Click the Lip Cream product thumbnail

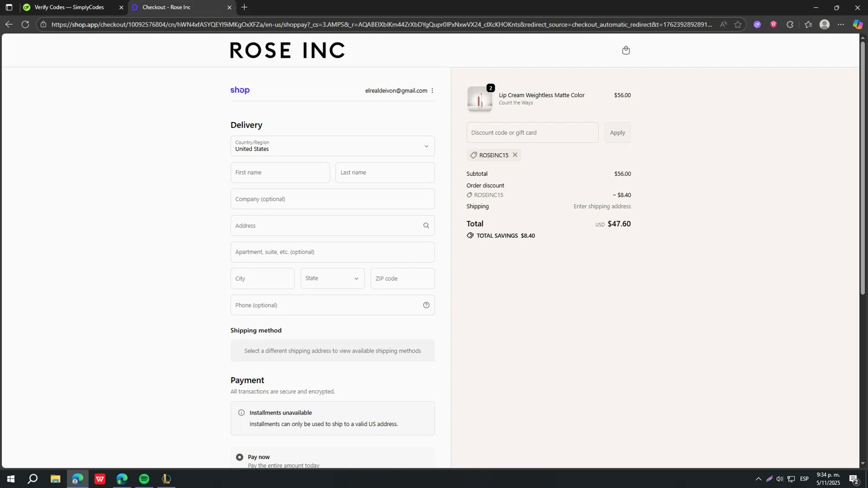[x=480, y=99]
